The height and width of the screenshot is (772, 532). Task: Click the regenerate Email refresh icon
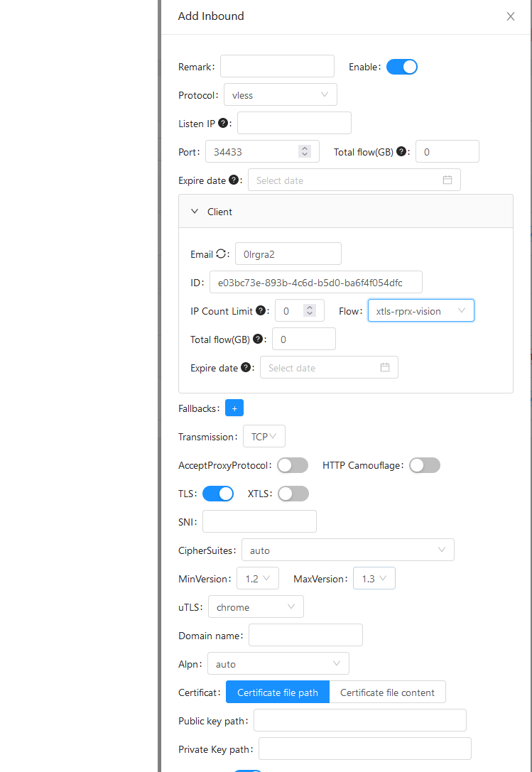coord(222,254)
